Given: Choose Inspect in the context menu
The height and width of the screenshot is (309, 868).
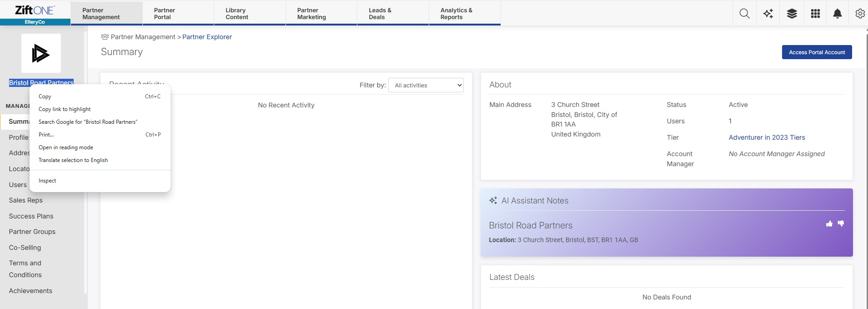Looking at the screenshot, I should tap(100, 181).
